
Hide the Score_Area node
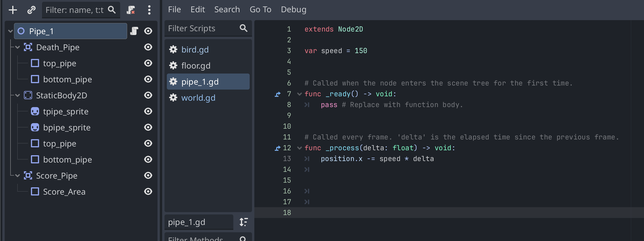tap(148, 191)
